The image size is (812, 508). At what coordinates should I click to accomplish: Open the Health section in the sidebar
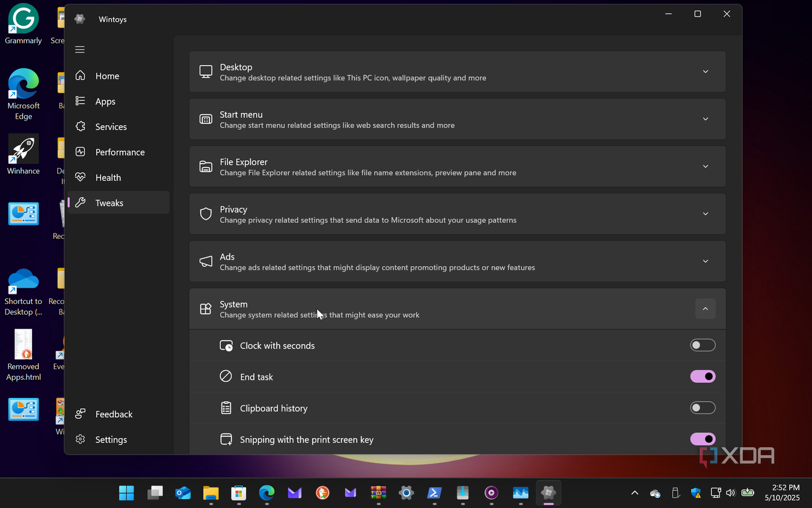(x=118, y=177)
